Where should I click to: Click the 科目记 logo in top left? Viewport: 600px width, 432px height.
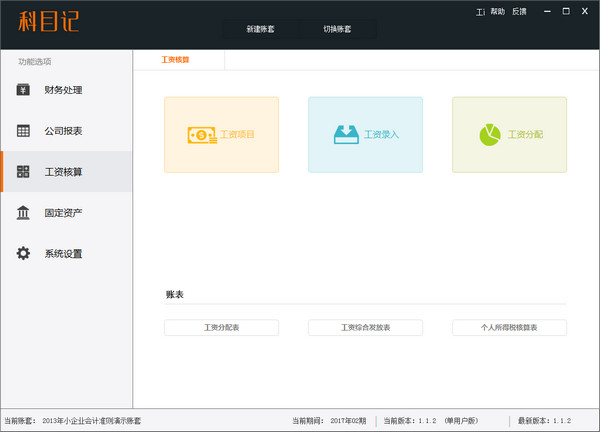click(x=48, y=22)
